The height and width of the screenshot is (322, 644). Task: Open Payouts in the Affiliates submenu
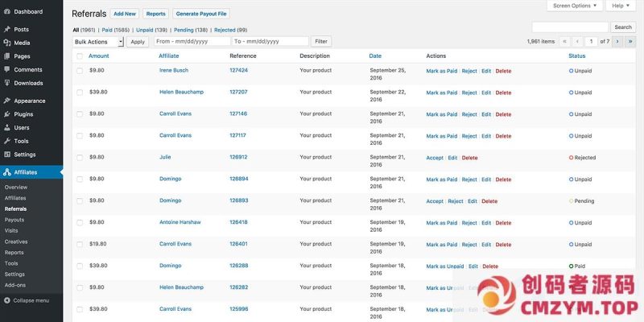coord(14,219)
